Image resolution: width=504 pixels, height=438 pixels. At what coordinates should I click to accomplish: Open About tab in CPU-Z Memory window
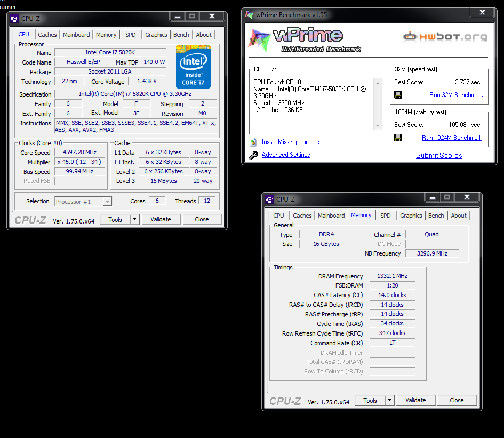click(x=459, y=216)
